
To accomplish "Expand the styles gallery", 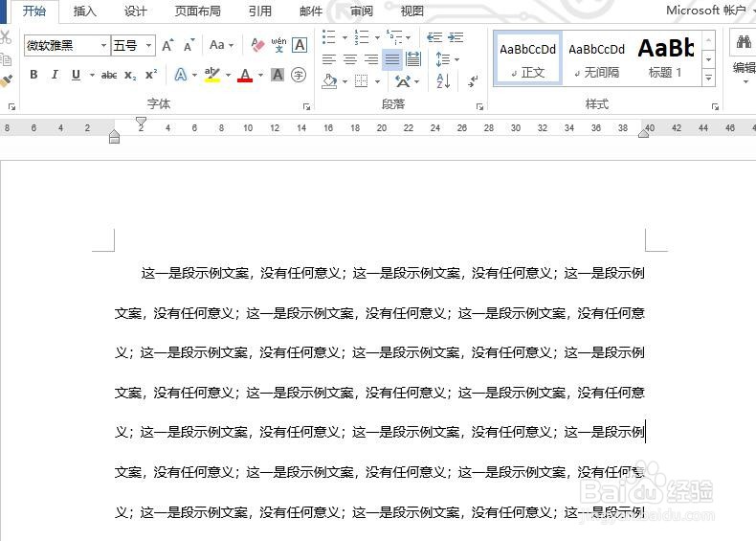I will (x=709, y=78).
